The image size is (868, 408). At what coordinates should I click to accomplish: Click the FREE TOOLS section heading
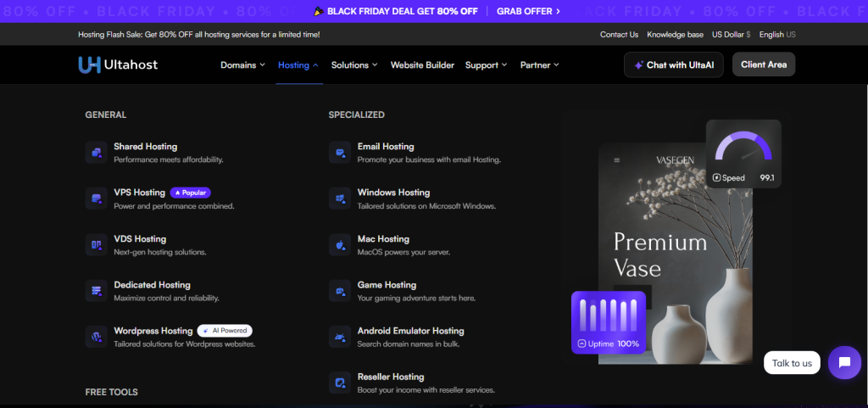pyautogui.click(x=112, y=392)
